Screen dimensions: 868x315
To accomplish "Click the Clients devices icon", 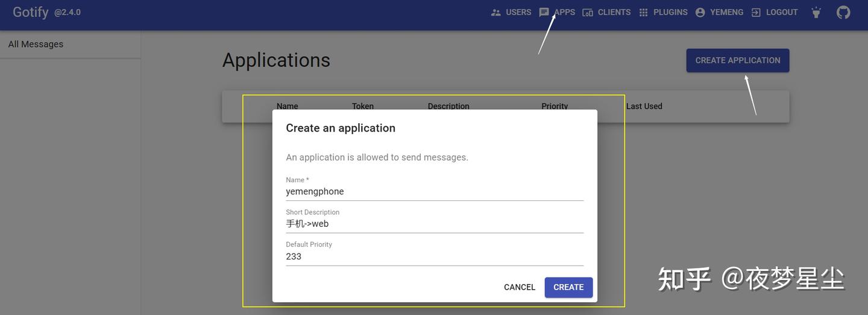I will click(x=588, y=12).
